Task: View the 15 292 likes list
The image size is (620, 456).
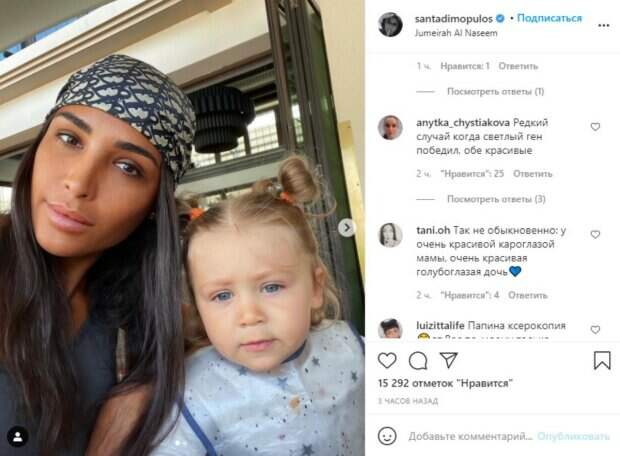Action: 445,383
